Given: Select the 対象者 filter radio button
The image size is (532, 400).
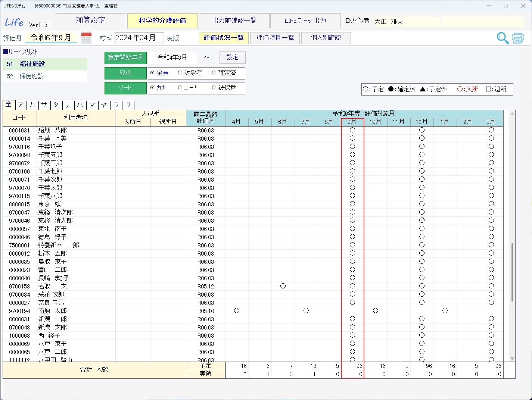Looking at the screenshot, I should point(180,73).
